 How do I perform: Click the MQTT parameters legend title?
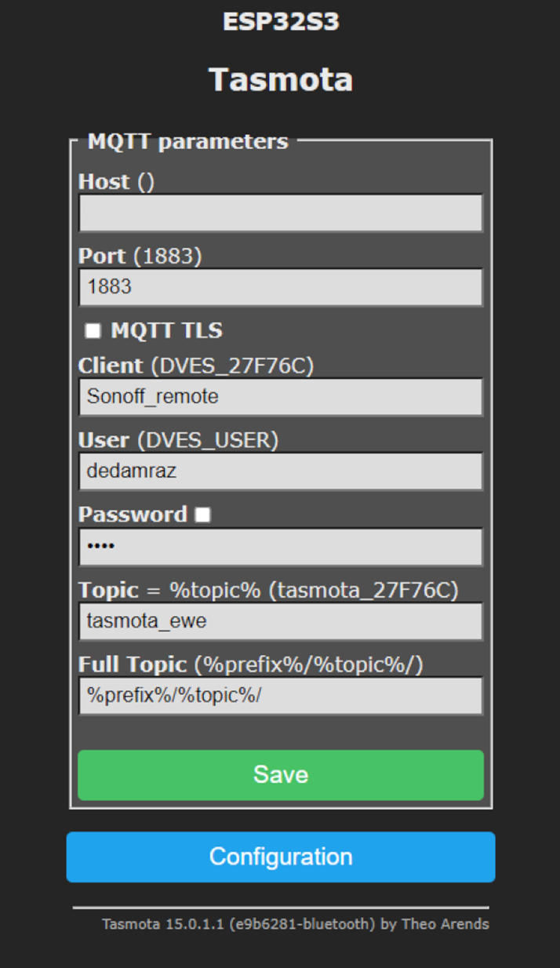pos(187,142)
